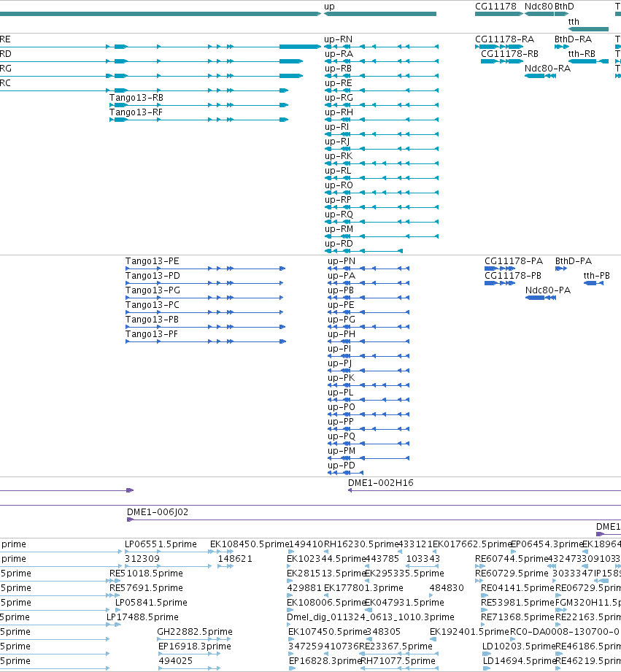
Task: Click transcript label up-RB
Action: pos(338,69)
